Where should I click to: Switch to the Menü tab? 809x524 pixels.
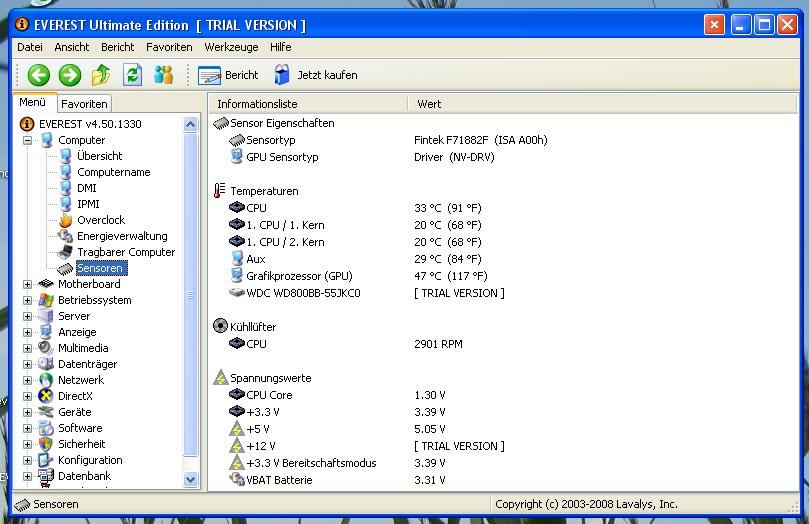coord(33,102)
